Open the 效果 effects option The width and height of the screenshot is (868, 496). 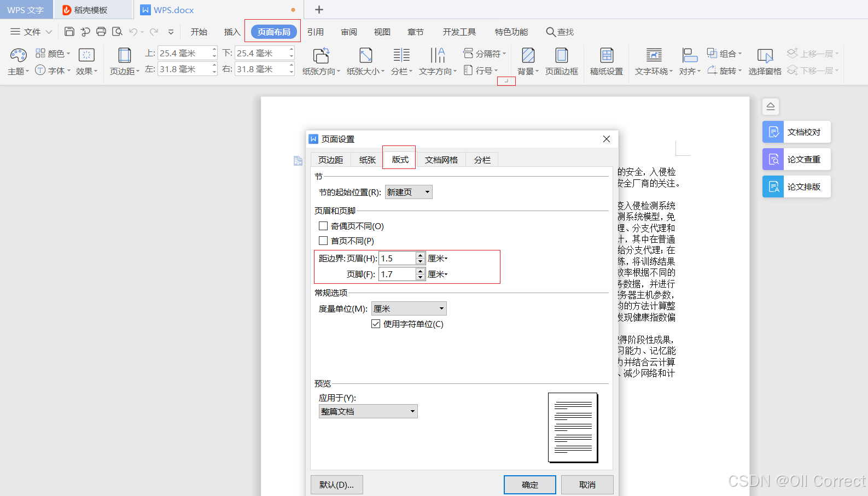coord(86,61)
